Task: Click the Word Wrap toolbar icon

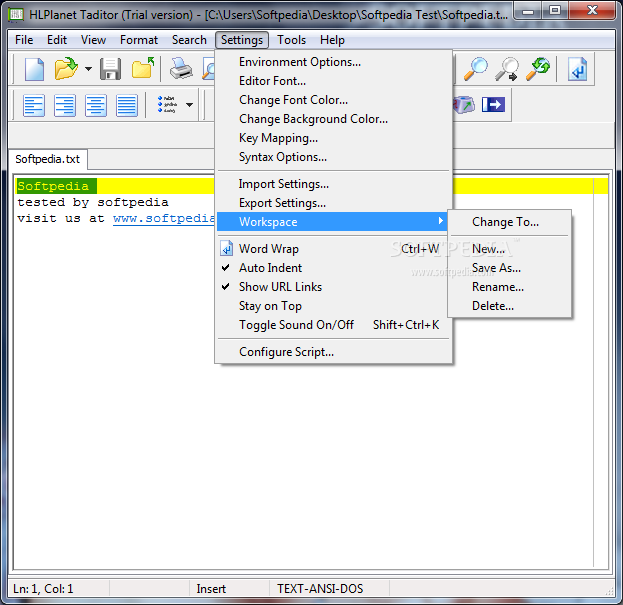Action: pyautogui.click(x=577, y=69)
